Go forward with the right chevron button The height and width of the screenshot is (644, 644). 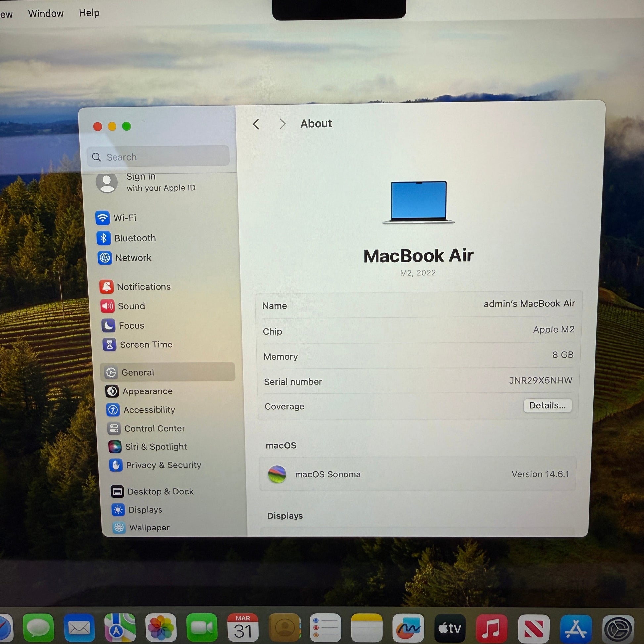(282, 124)
